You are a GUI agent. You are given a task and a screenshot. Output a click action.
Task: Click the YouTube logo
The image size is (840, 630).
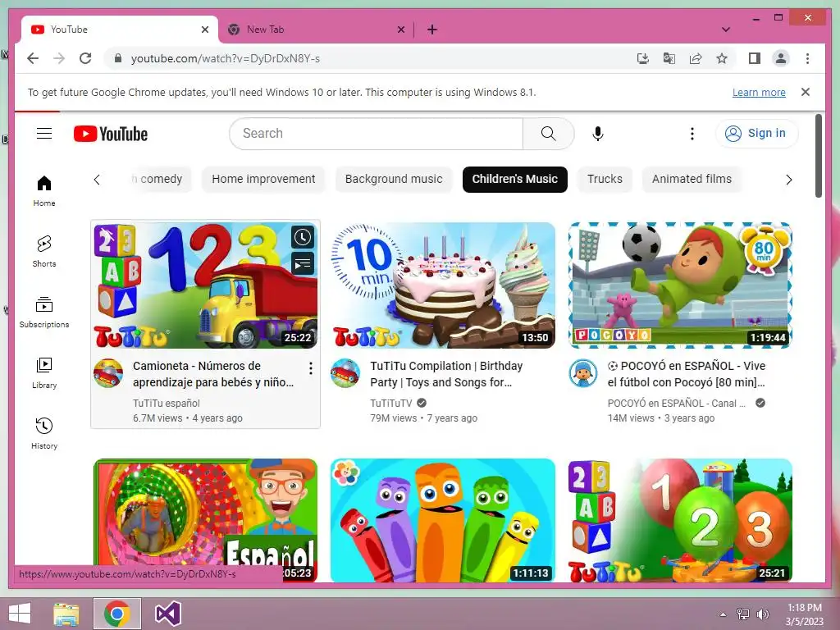click(x=111, y=134)
